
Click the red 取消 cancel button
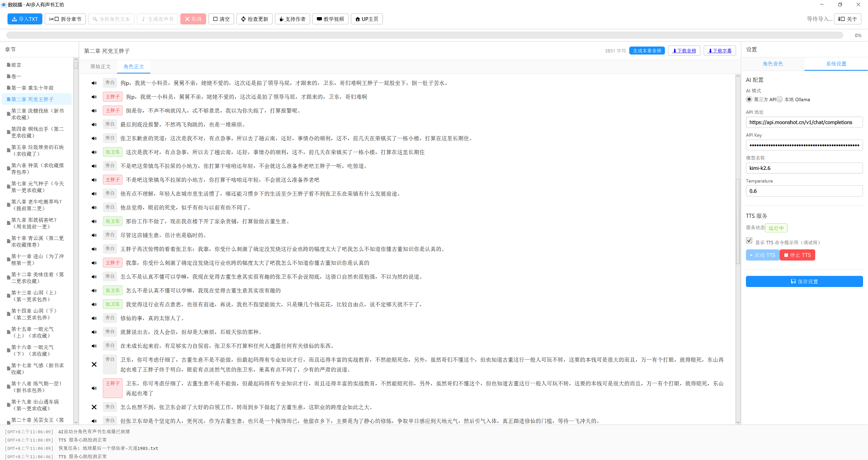193,19
